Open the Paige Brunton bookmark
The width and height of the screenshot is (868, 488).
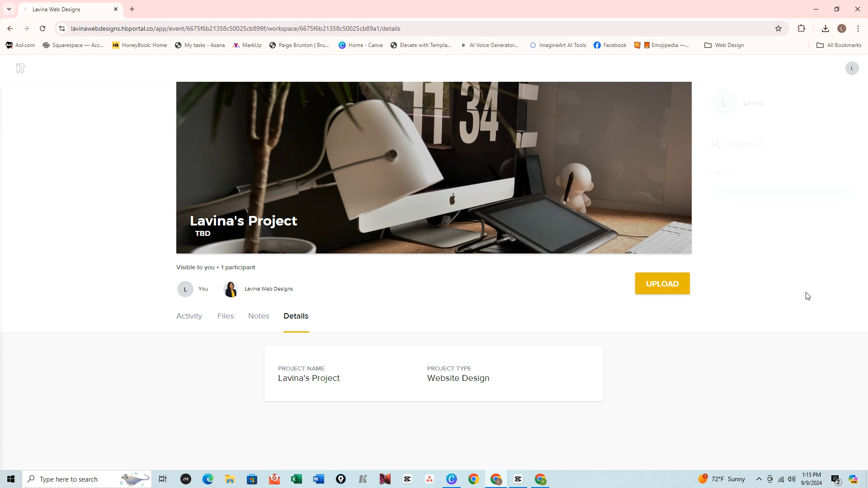(300, 45)
